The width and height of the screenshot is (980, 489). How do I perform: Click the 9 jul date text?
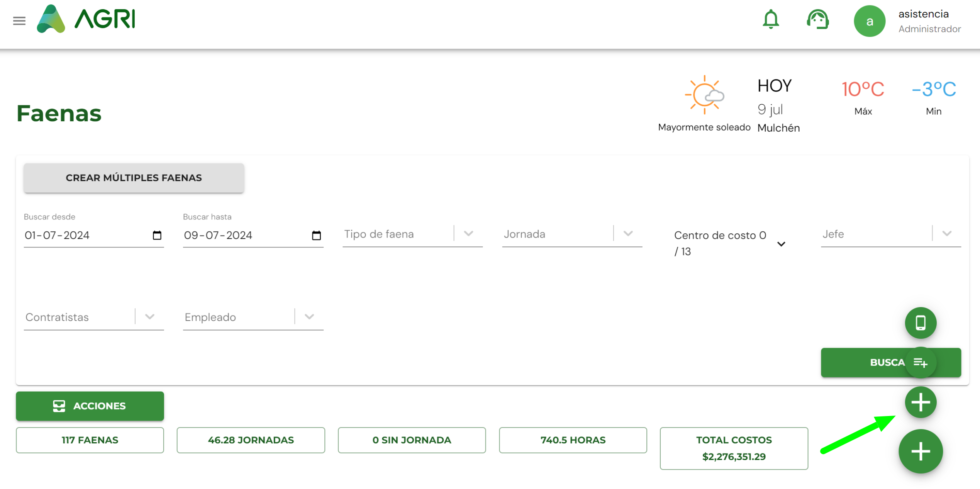coord(770,110)
